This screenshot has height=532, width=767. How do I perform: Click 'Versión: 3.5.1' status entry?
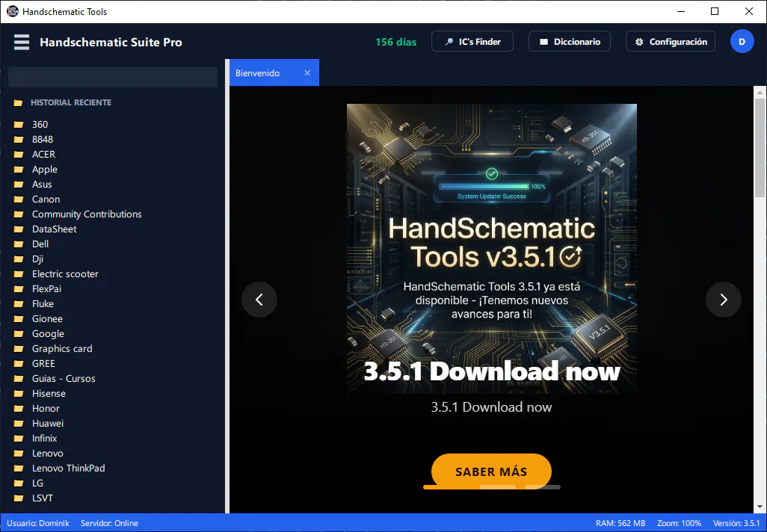pyautogui.click(x=736, y=523)
